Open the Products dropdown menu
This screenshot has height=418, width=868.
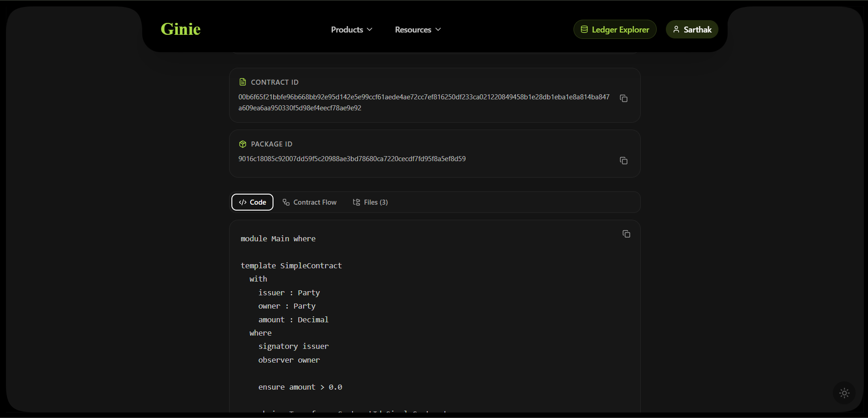(x=352, y=30)
